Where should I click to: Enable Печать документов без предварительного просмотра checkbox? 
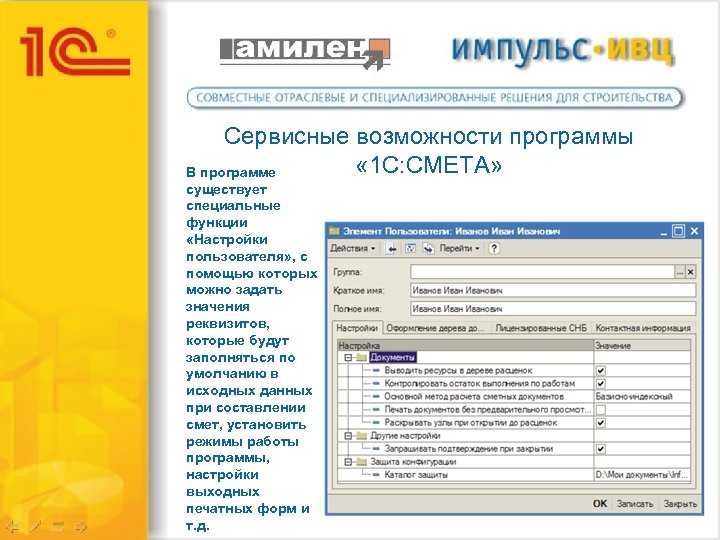[601, 410]
